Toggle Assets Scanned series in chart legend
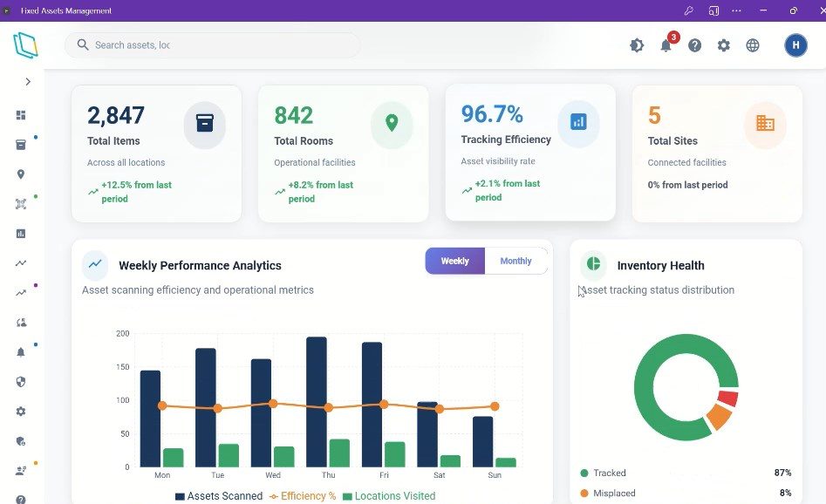 pyautogui.click(x=218, y=496)
